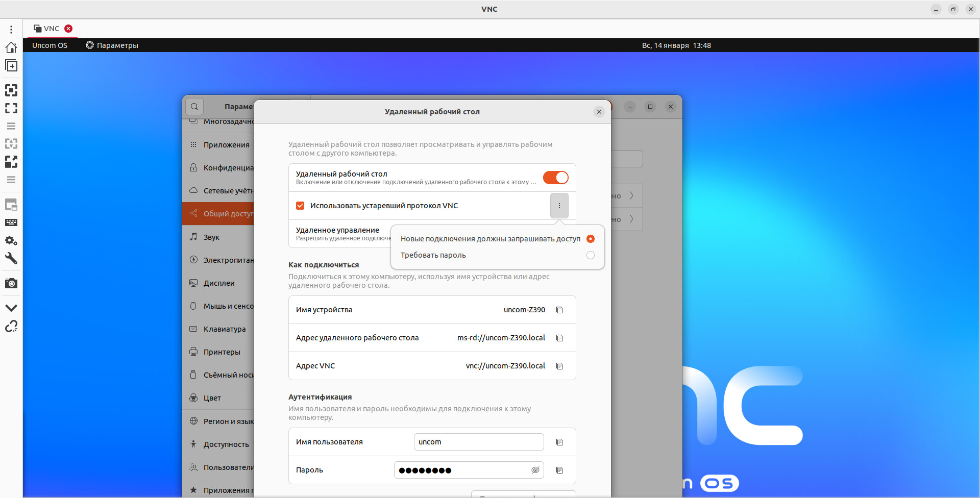Screen dimensions: 980x498
Task: Click the grab keyboard icon
Action: (x=11, y=222)
